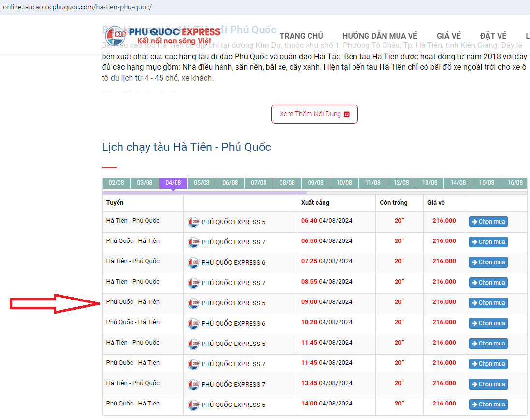
Task: Select the 11/08 date tab
Action: pyautogui.click(x=372, y=182)
